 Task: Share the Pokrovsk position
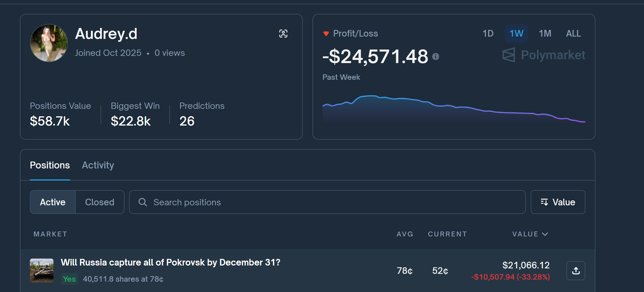pyautogui.click(x=576, y=271)
